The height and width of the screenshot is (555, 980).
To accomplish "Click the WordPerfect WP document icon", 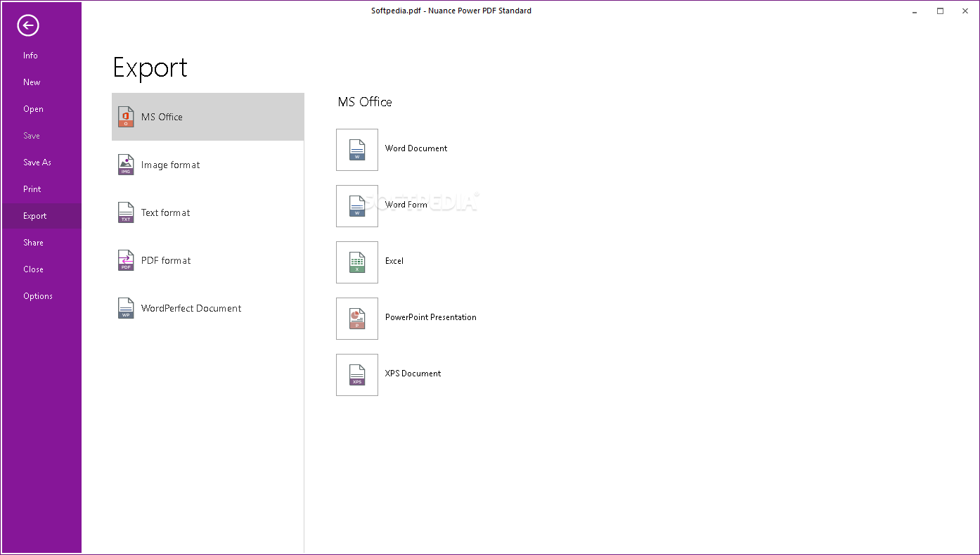I will click(126, 308).
